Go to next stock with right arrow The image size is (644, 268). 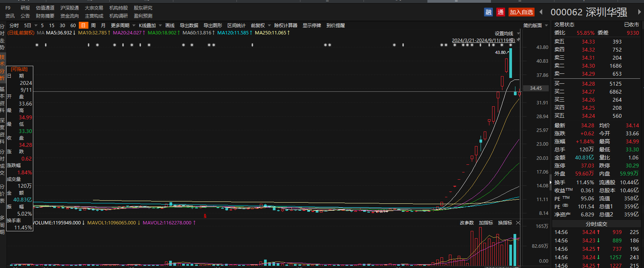pos(639,12)
